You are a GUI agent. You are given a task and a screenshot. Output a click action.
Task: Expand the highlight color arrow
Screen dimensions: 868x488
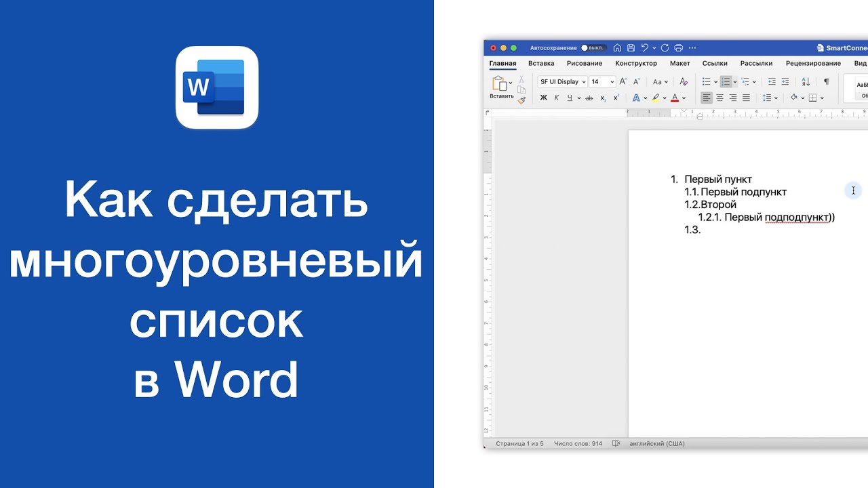(665, 98)
